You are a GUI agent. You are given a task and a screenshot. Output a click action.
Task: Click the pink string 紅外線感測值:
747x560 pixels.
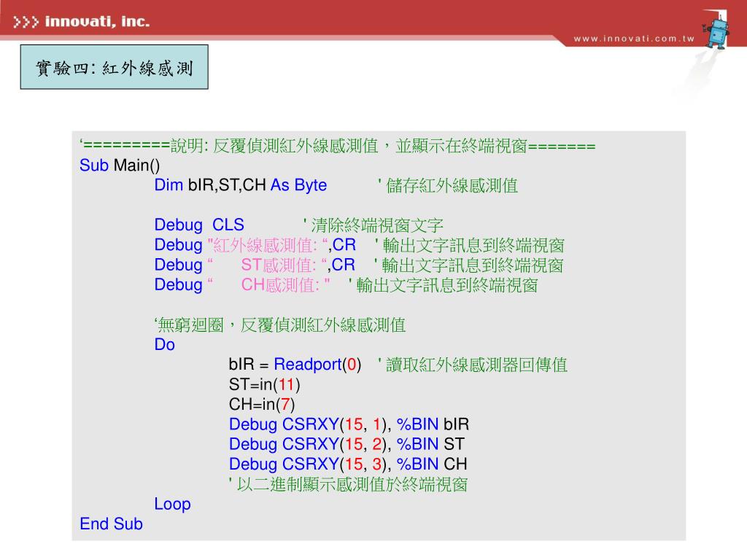coord(269,245)
